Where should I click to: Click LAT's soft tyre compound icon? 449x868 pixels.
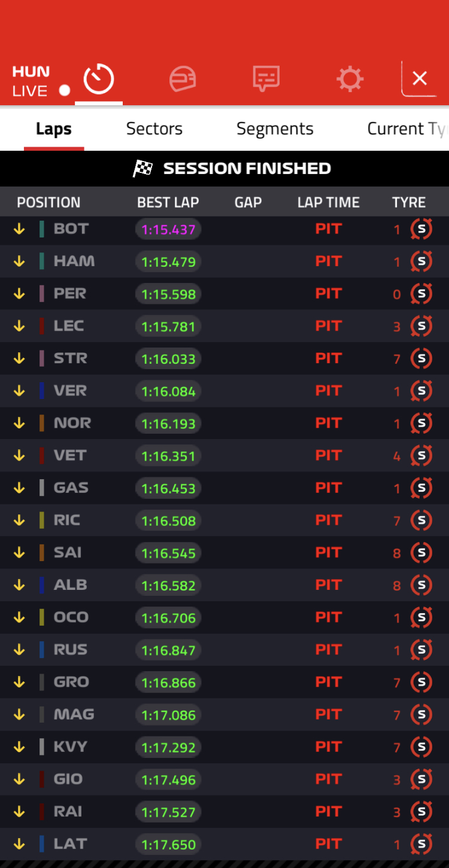coord(421,844)
